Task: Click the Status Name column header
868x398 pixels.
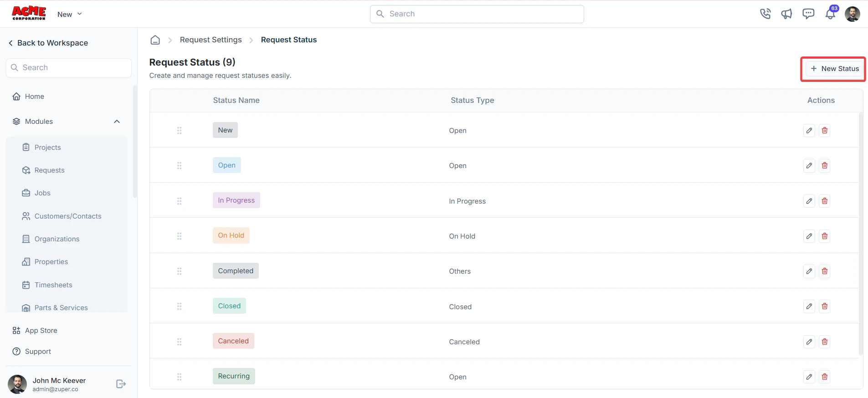Action: point(236,101)
